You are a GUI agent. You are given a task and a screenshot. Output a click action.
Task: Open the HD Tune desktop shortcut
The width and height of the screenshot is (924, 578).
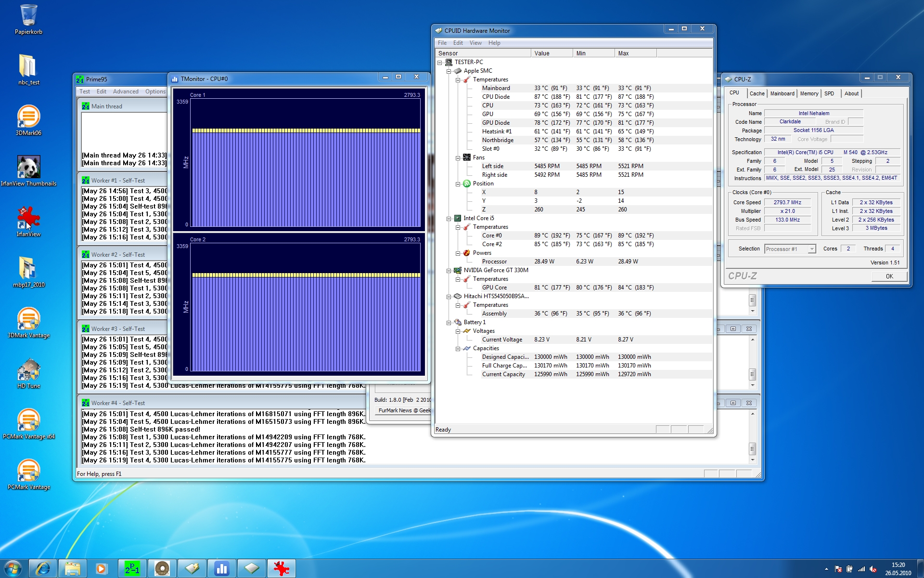pyautogui.click(x=28, y=371)
